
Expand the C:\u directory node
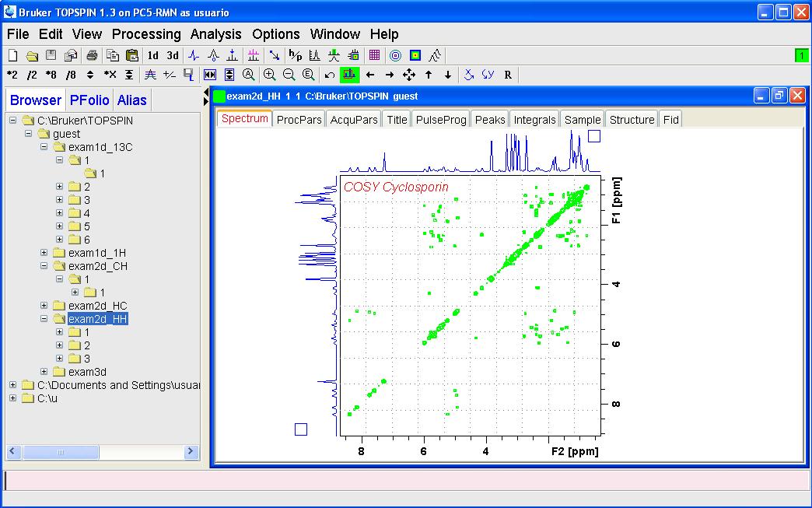pos(13,398)
